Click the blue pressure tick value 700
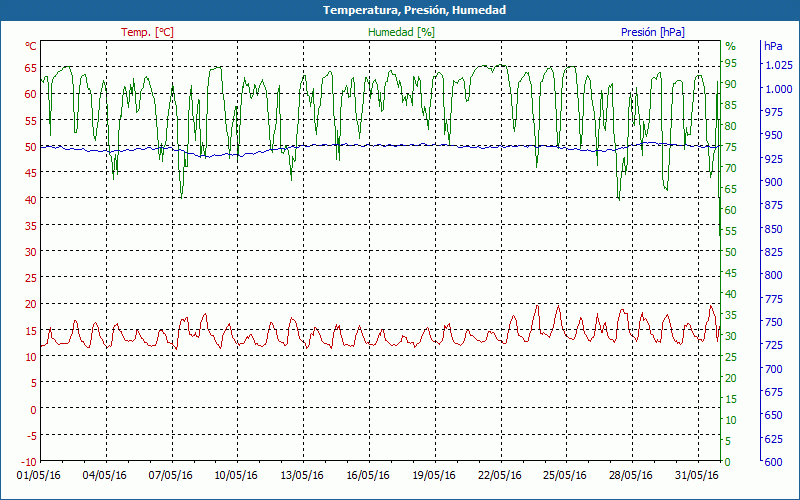 (773, 369)
